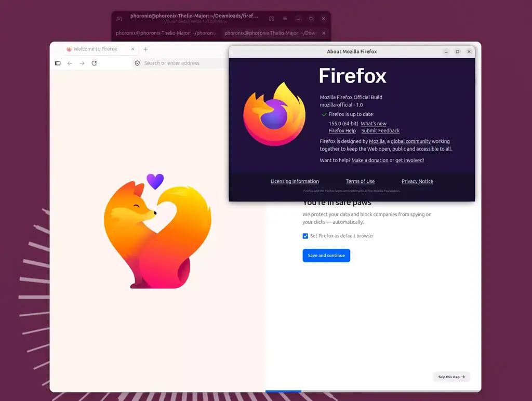Maximize the About Mozilla Firefox dialog
Viewport: 532px width, 401px height.
coord(457,51)
